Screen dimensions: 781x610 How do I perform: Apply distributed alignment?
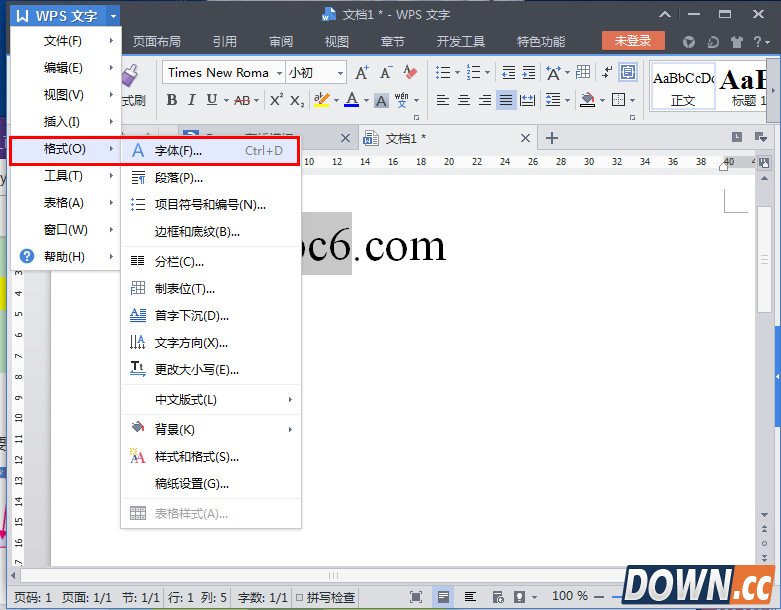click(527, 101)
